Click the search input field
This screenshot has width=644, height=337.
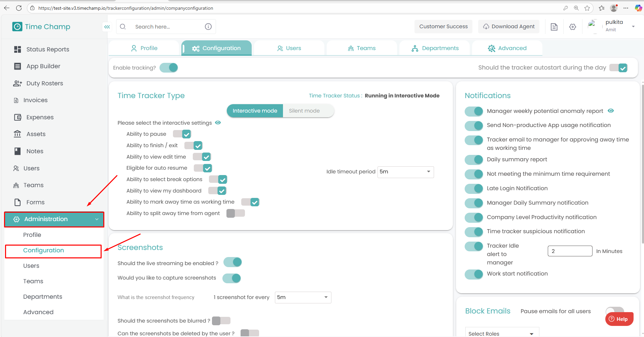pos(166,27)
